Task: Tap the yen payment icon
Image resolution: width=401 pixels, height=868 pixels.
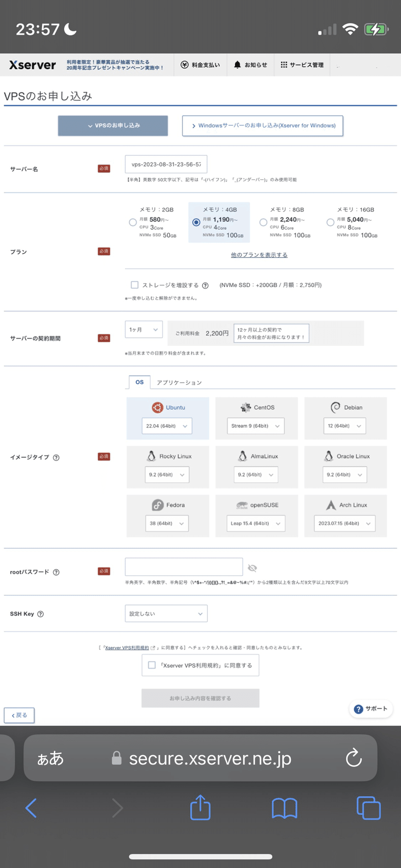Action: pos(184,65)
